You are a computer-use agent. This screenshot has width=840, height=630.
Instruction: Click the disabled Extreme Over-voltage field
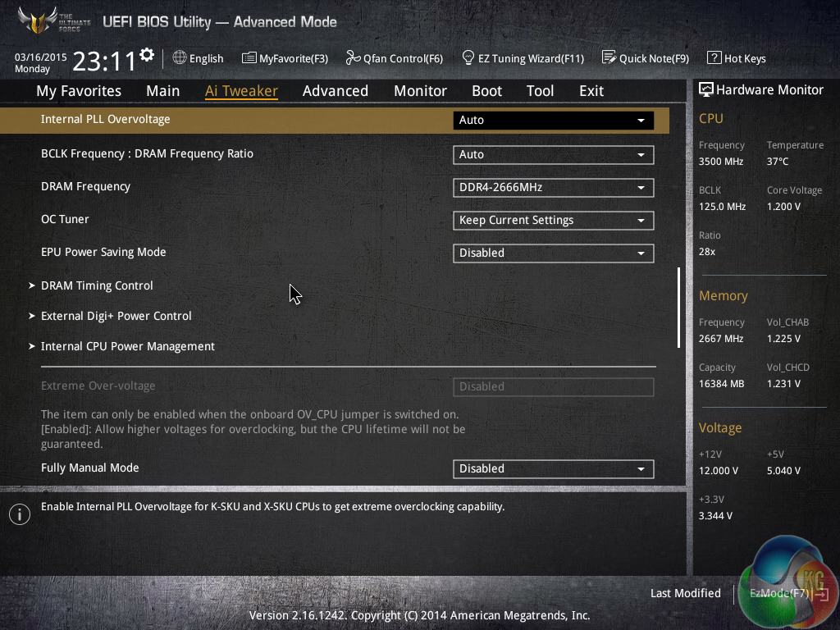[x=554, y=387]
